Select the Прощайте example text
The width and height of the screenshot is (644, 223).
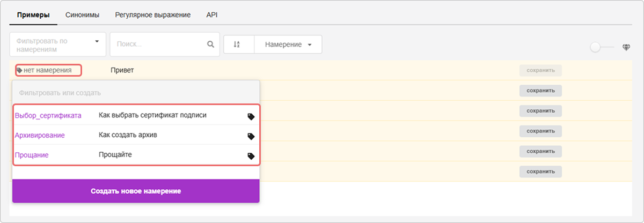click(x=115, y=155)
